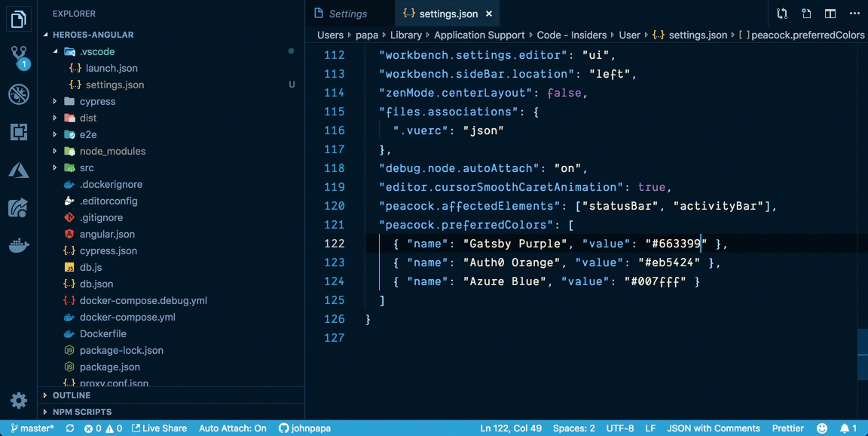
Task: Switch to the Settings tab
Action: [347, 13]
